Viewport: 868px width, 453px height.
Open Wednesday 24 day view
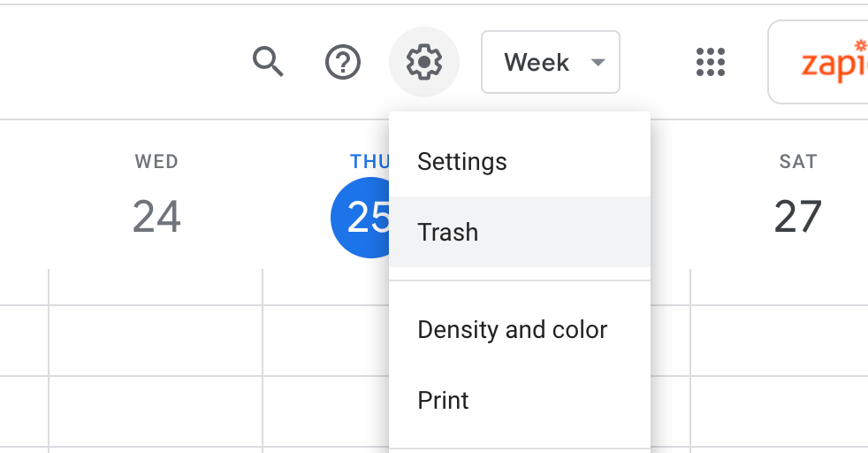156,216
